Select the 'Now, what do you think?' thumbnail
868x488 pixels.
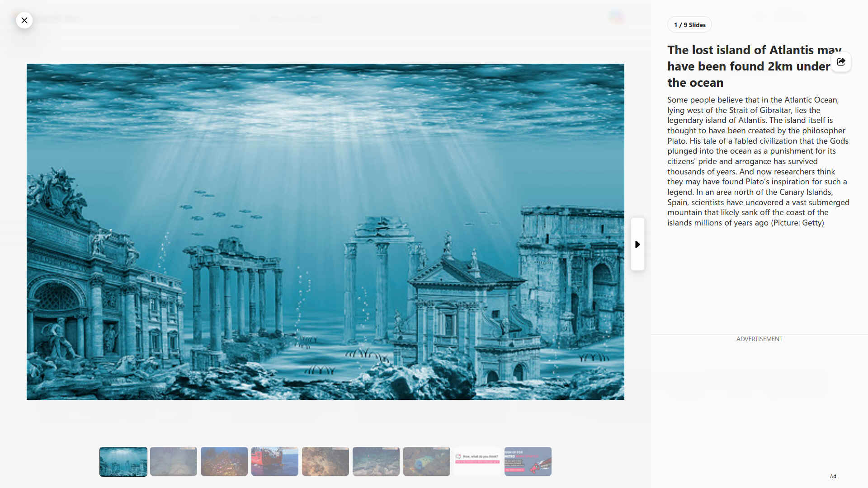477,461
